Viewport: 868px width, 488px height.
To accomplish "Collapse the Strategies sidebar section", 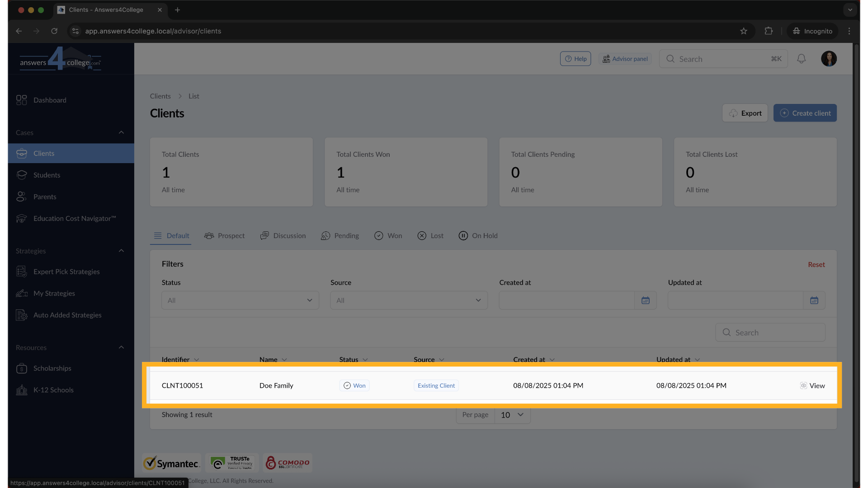I will point(121,251).
